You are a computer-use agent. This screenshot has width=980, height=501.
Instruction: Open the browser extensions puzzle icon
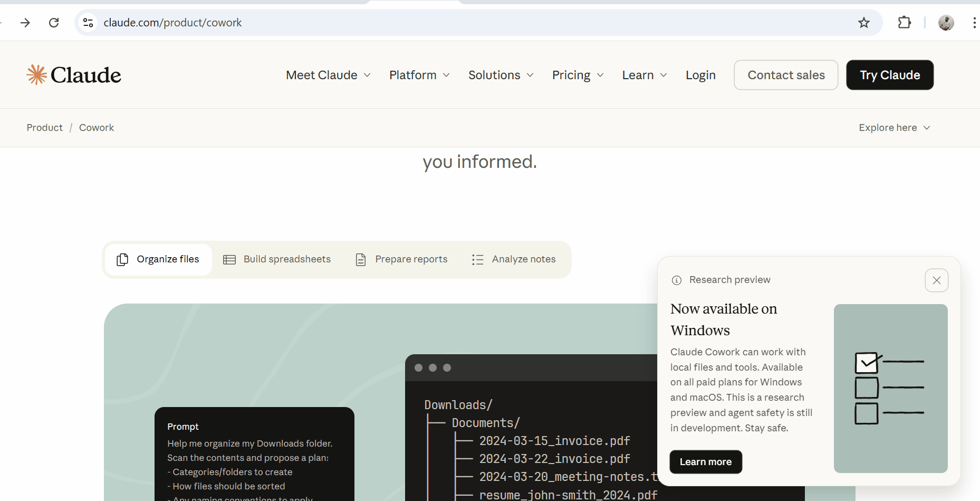(905, 23)
